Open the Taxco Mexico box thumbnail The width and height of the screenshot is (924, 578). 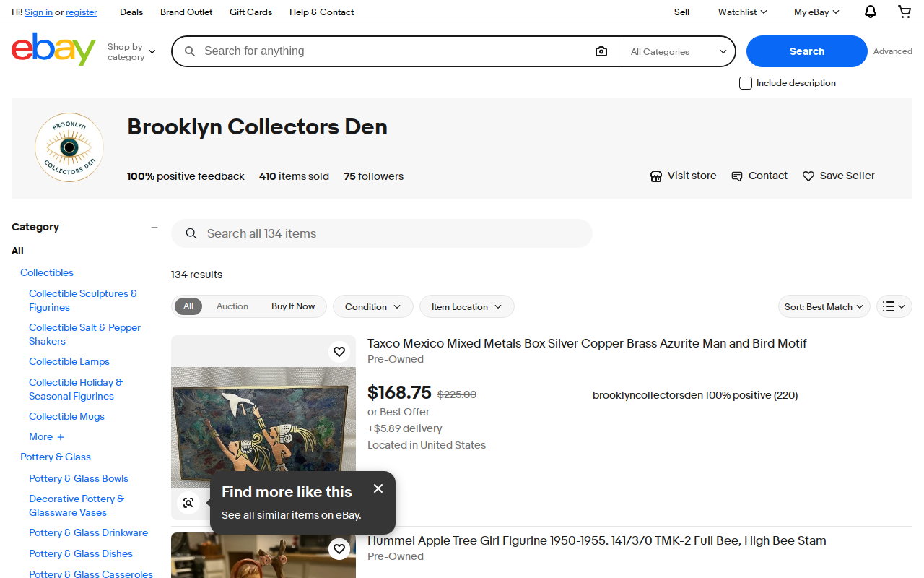[x=263, y=428]
